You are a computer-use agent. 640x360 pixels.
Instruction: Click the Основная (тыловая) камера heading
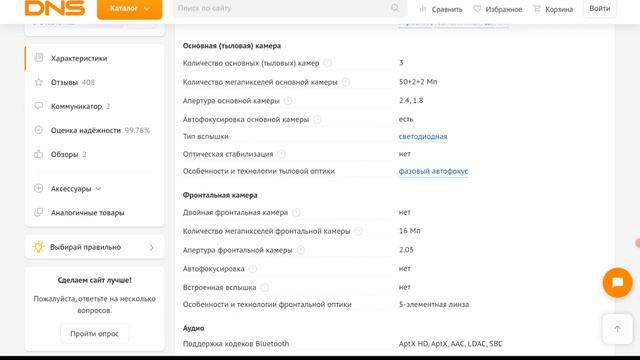coord(231,46)
